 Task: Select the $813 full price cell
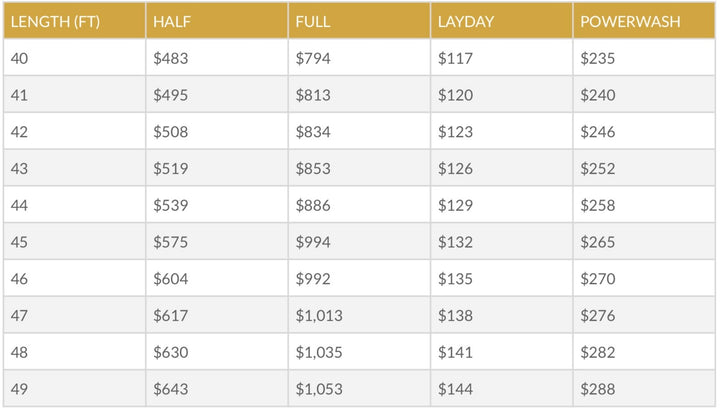coord(313,95)
